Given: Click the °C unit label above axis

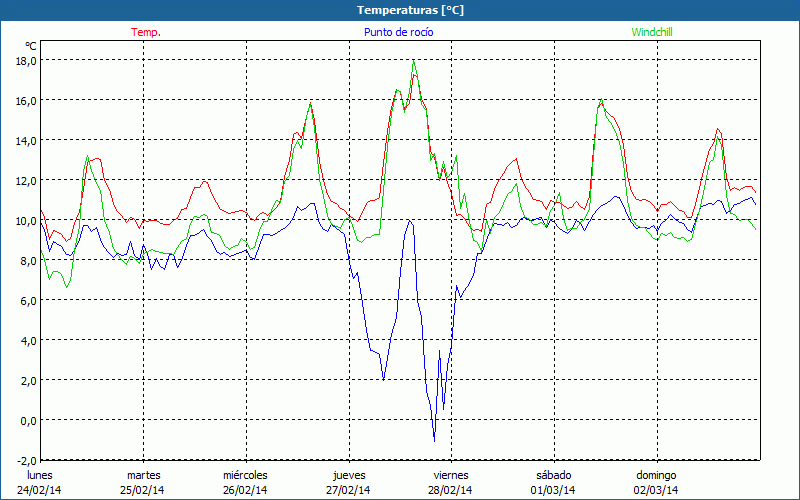Looking at the screenshot, I should 31,46.
